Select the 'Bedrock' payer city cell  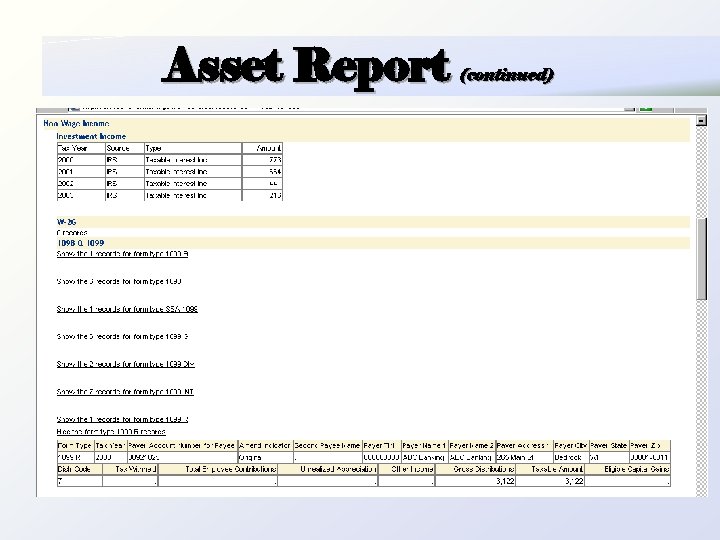pos(571,457)
